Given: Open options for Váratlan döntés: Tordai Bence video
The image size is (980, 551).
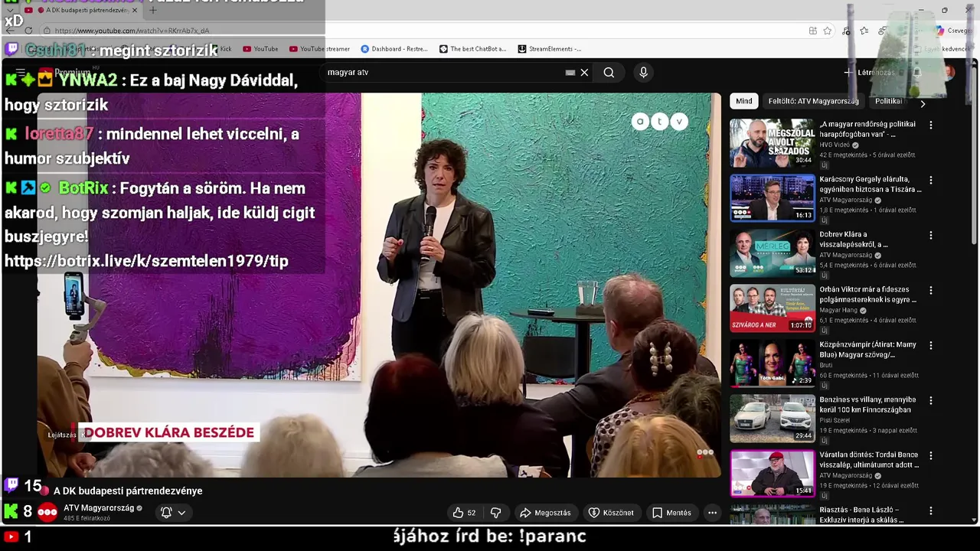Looking at the screenshot, I should [x=931, y=455].
